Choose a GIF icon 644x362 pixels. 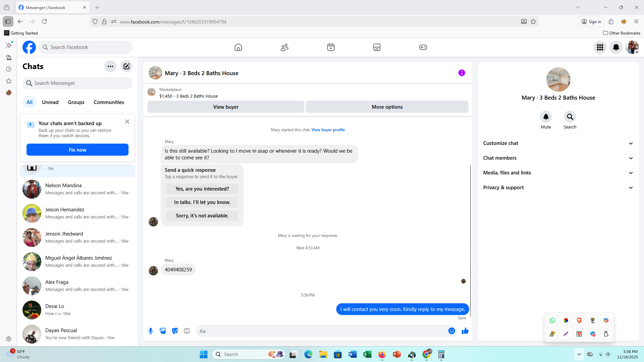tap(187, 331)
